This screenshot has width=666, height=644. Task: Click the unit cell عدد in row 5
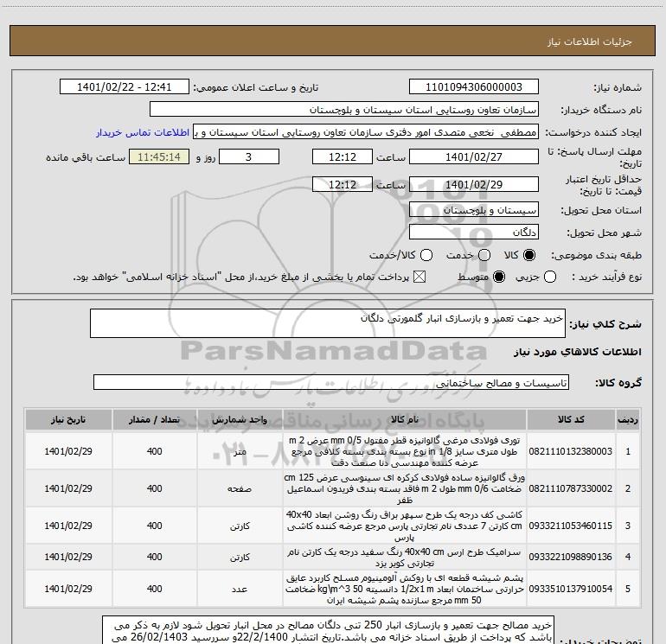click(x=240, y=589)
